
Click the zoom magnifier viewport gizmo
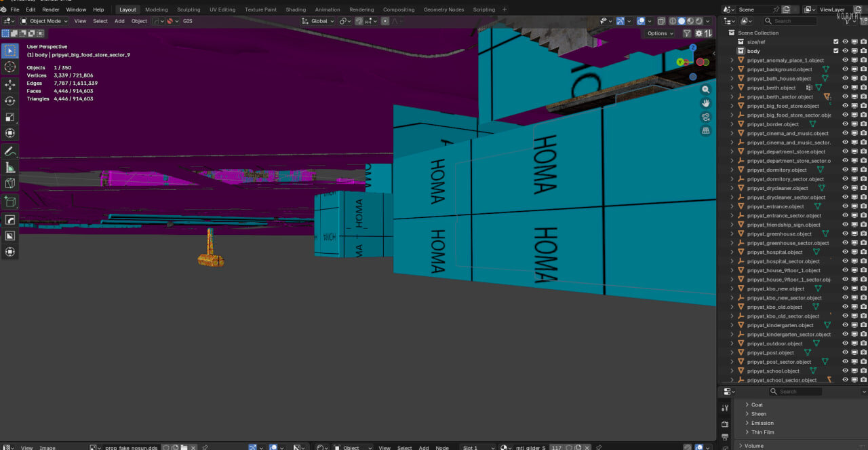pyautogui.click(x=706, y=90)
